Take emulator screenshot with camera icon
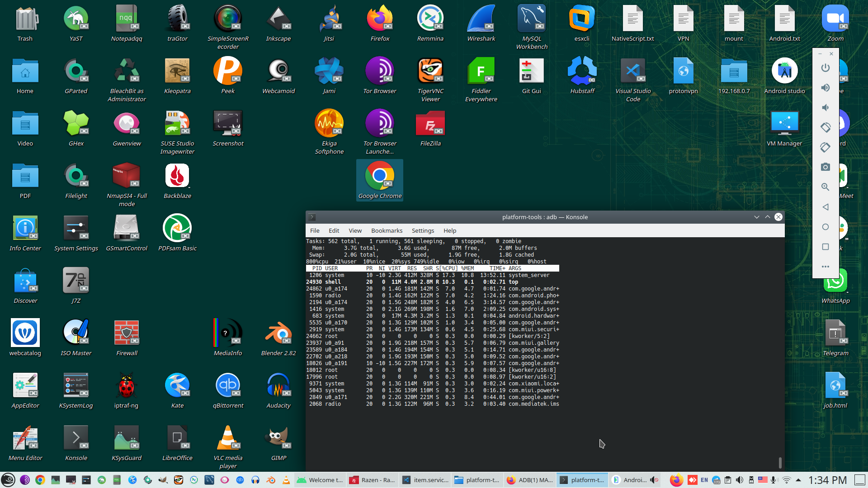 click(x=825, y=167)
